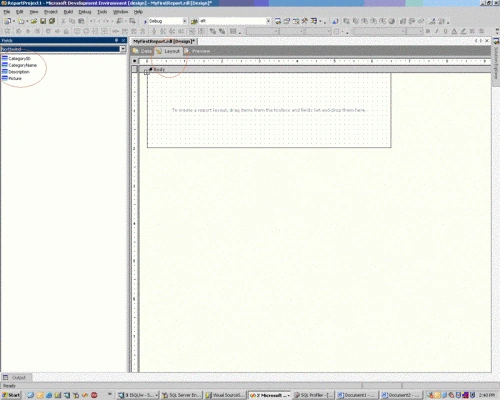Click the select-all corner box beside the ruler
This screenshot has height=400, width=500.
[x=134, y=61]
